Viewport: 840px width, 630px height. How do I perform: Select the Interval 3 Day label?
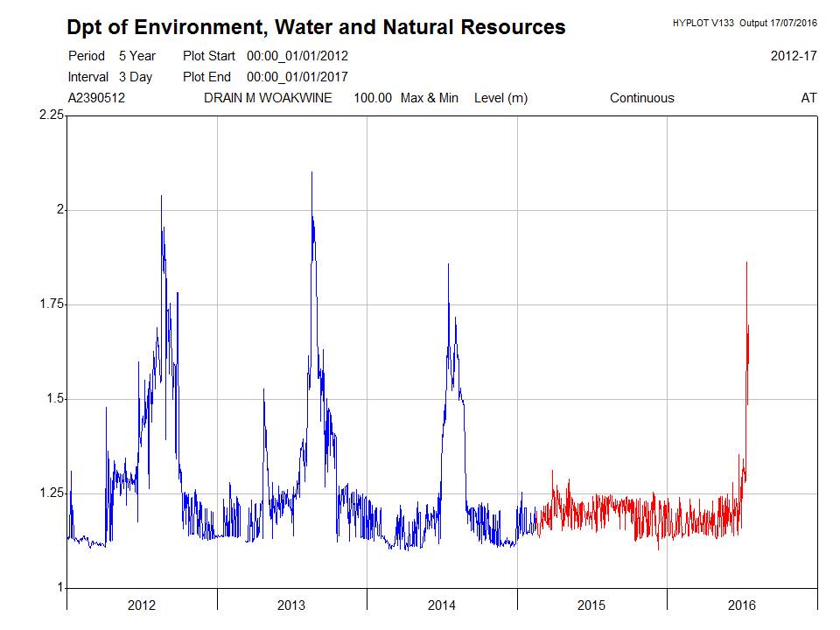(x=110, y=77)
